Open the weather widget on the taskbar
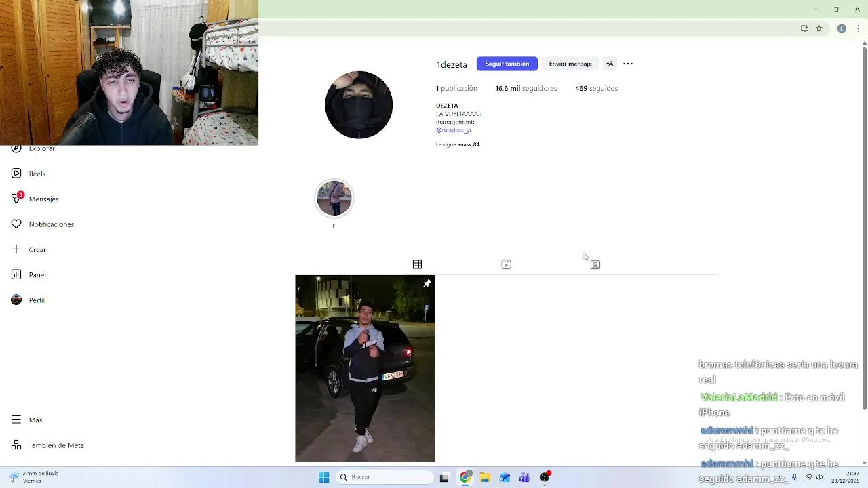Viewport: 868px width, 488px height. coord(34,477)
